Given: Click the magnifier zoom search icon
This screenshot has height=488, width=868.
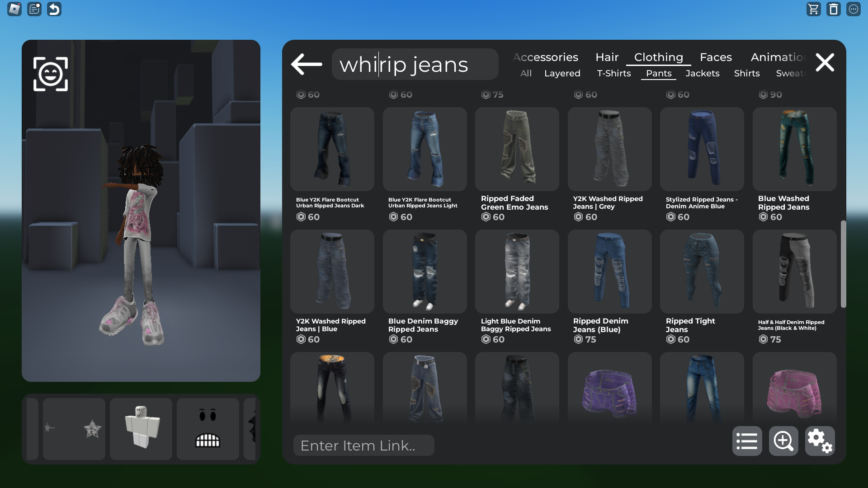Looking at the screenshot, I should pos(783,441).
